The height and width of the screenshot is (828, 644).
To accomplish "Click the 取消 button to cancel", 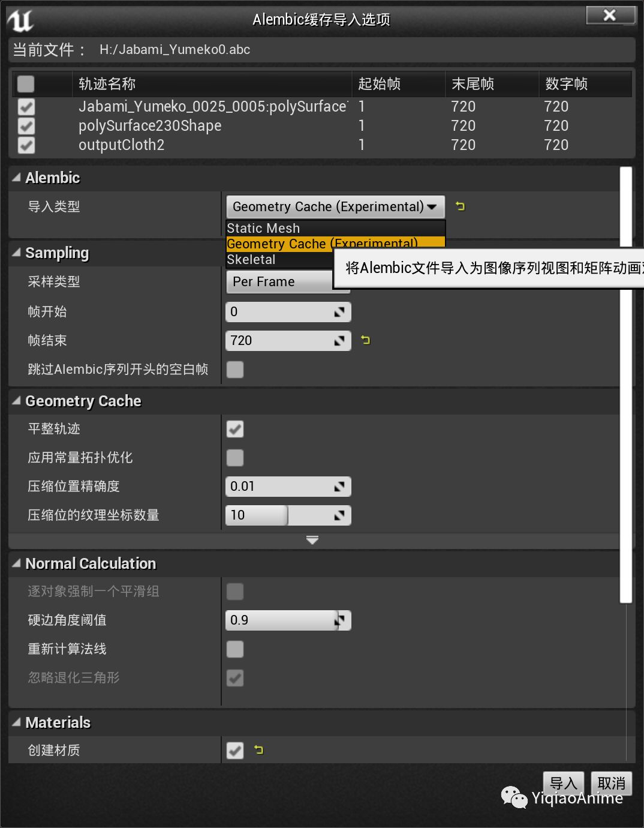I will (610, 783).
